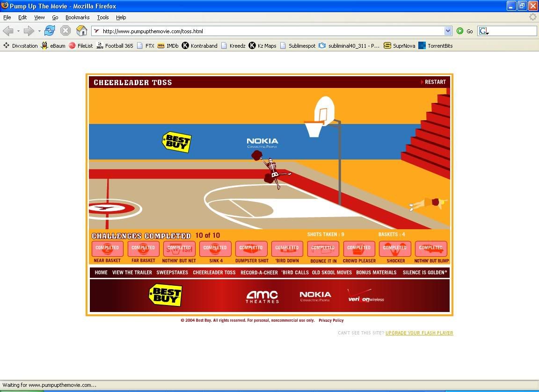This screenshot has width=539, height=392.
Task: Click OLD SKOOL MOVES navigation link
Action: coord(332,272)
